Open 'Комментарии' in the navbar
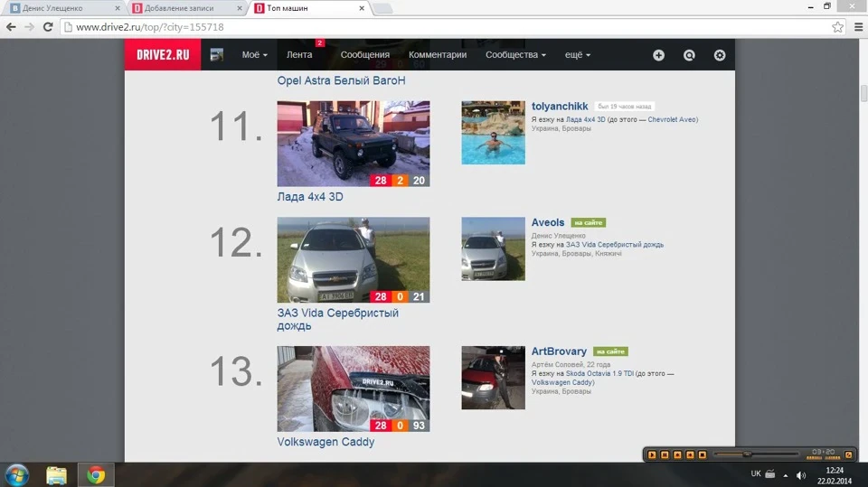 click(438, 55)
